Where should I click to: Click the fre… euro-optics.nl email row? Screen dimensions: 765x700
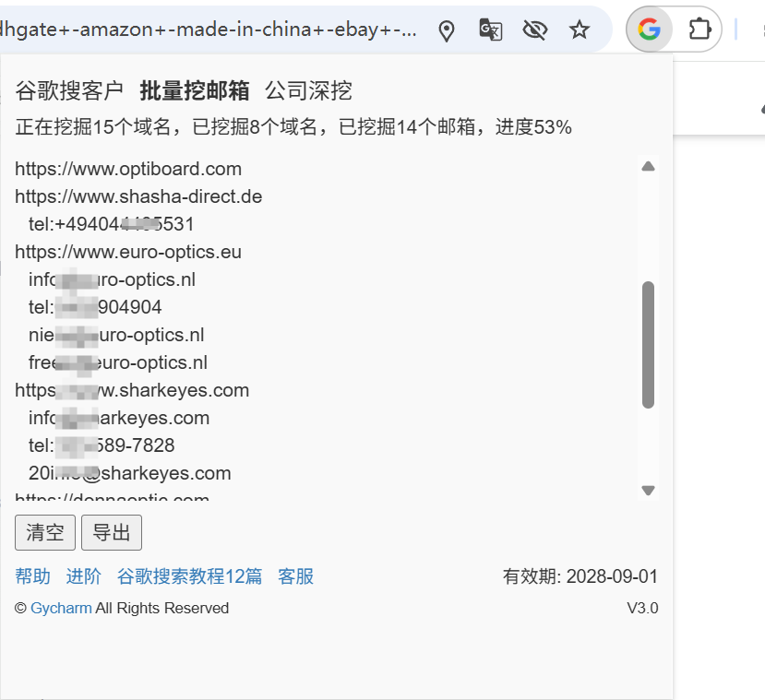118,362
